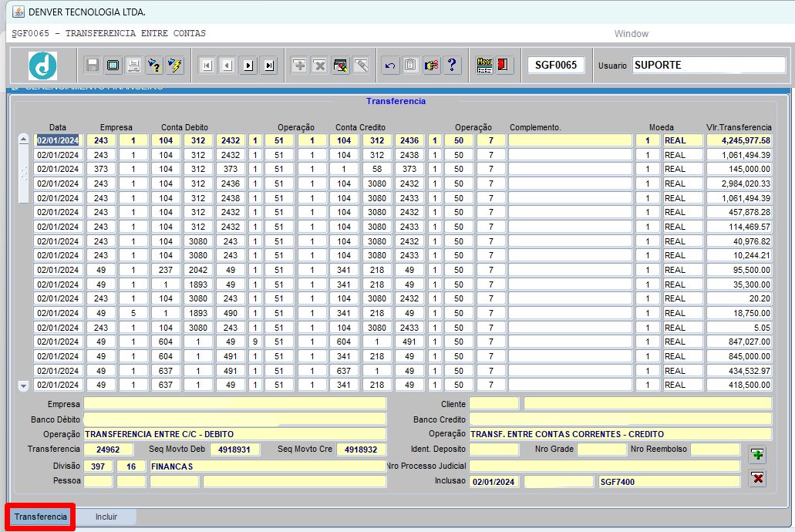795x532 pixels.
Task: Click the scroll down arrow of records list
Action: pyautogui.click(x=23, y=386)
